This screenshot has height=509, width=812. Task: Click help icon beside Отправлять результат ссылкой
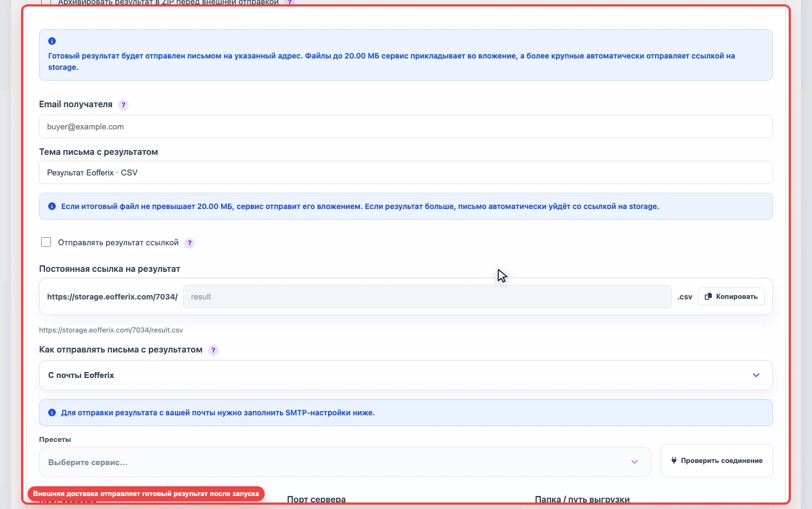[189, 243]
